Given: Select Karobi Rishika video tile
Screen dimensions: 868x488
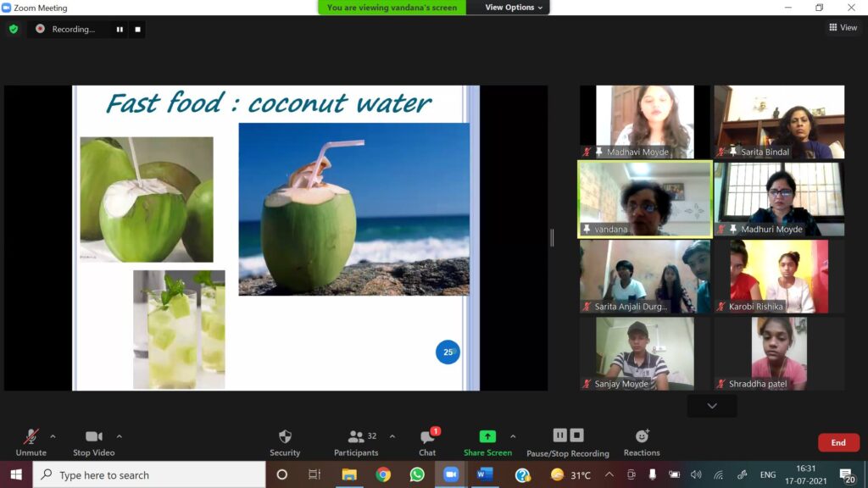Looking at the screenshot, I should pos(779,277).
